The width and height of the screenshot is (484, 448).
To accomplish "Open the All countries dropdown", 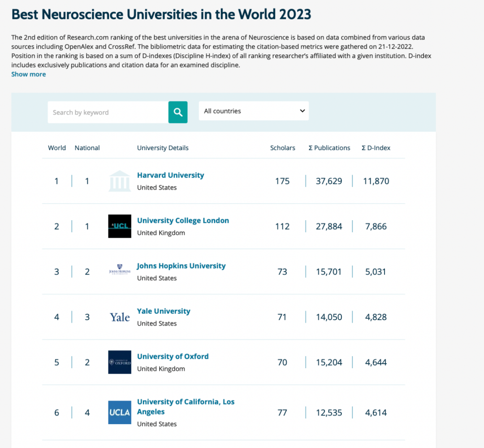I will [x=254, y=111].
